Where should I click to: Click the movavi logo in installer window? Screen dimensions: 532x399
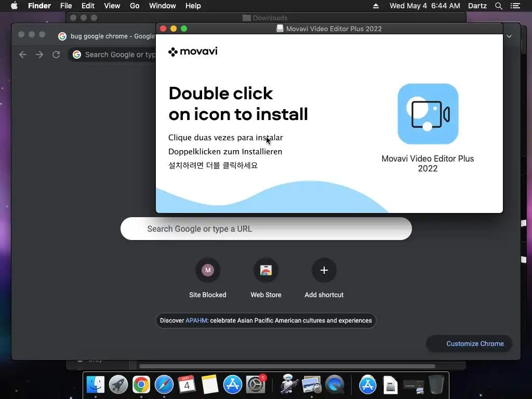pos(193,51)
